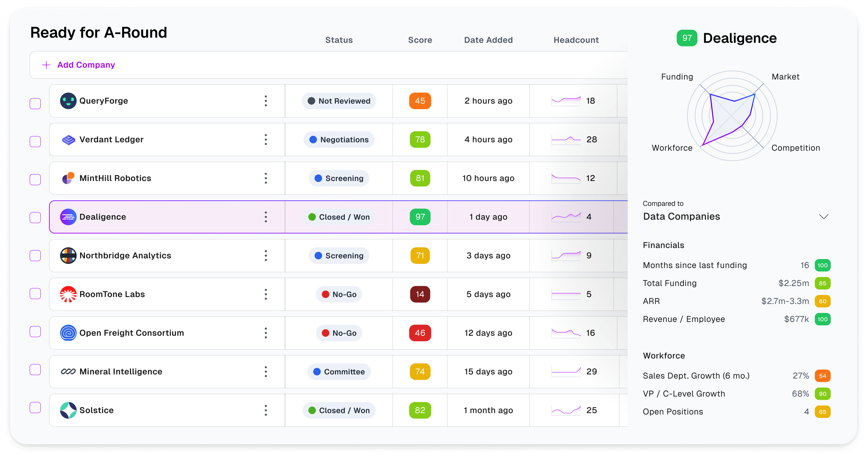
Task: Sort by the Date Added column header
Action: (x=488, y=40)
